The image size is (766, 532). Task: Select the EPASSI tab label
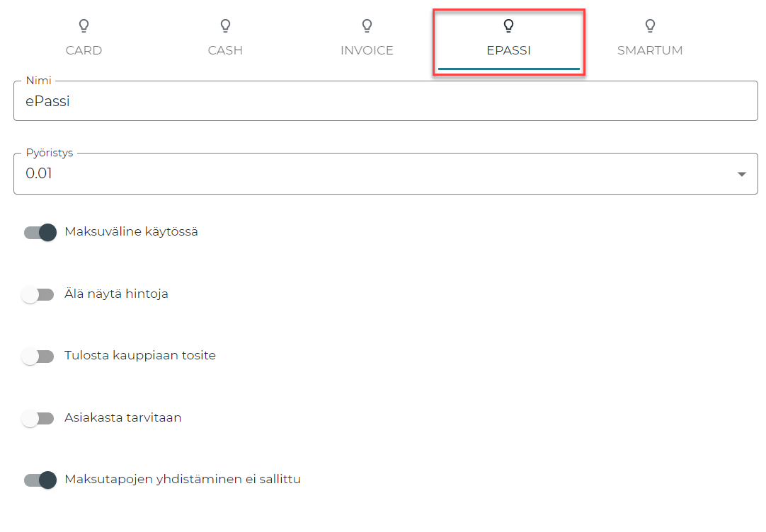tap(508, 50)
